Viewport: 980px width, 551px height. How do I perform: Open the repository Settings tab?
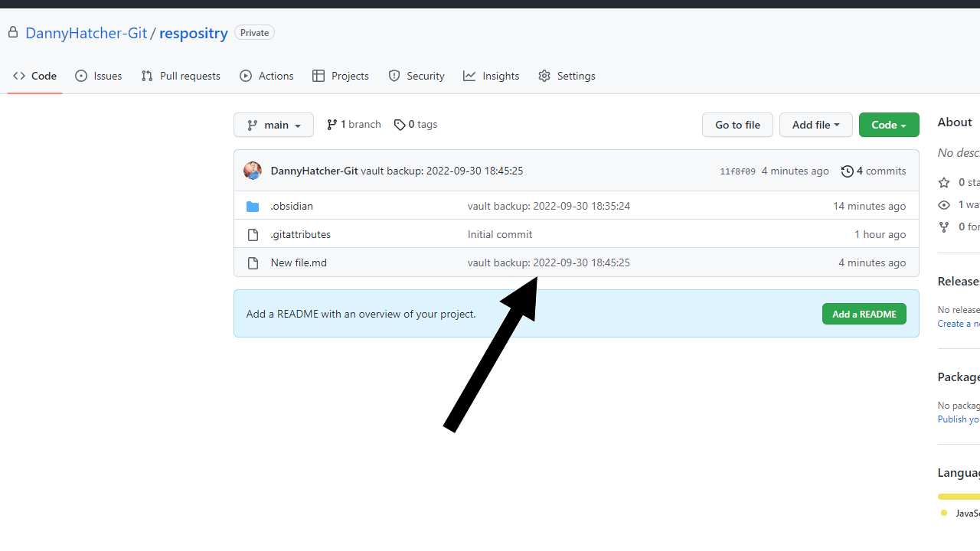click(567, 76)
